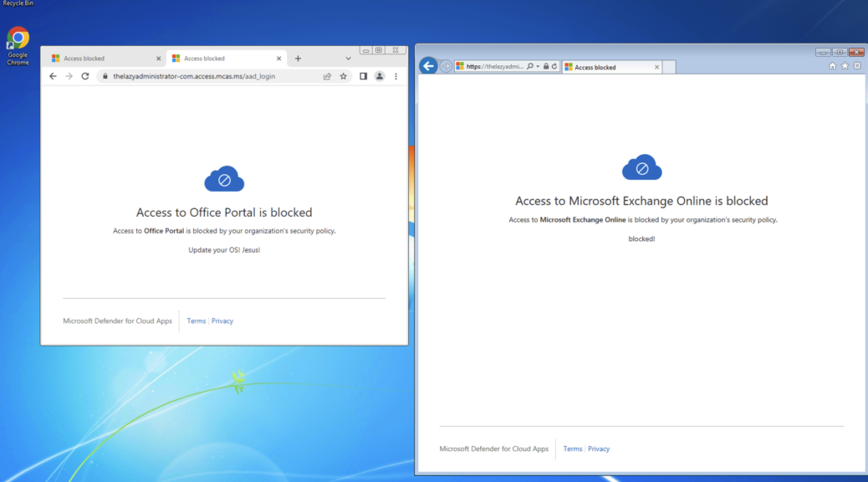Screen dimensions: 868x482
Task: Go to IE home page
Action: point(832,66)
